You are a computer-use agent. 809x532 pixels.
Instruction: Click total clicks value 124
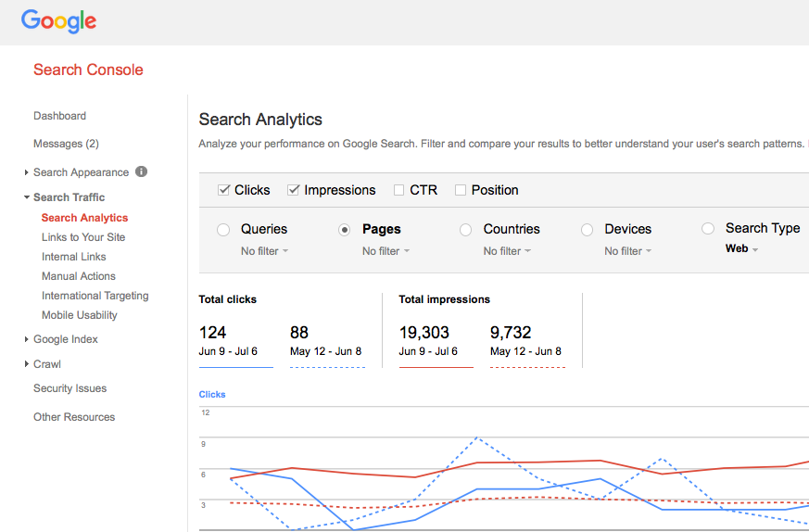click(x=212, y=333)
